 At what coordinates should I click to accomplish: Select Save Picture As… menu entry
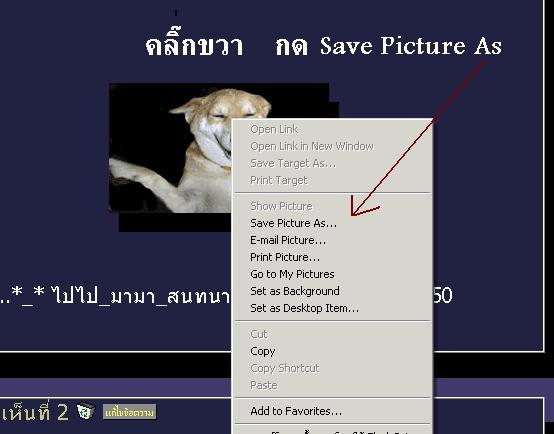pos(332,223)
